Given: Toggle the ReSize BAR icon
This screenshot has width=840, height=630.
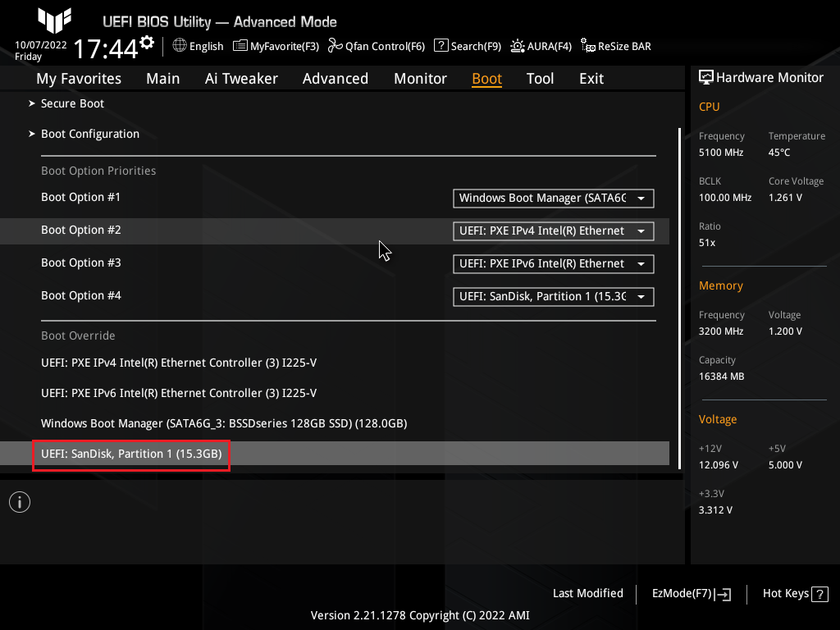Looking at the screenshot, I should (587, 46).
